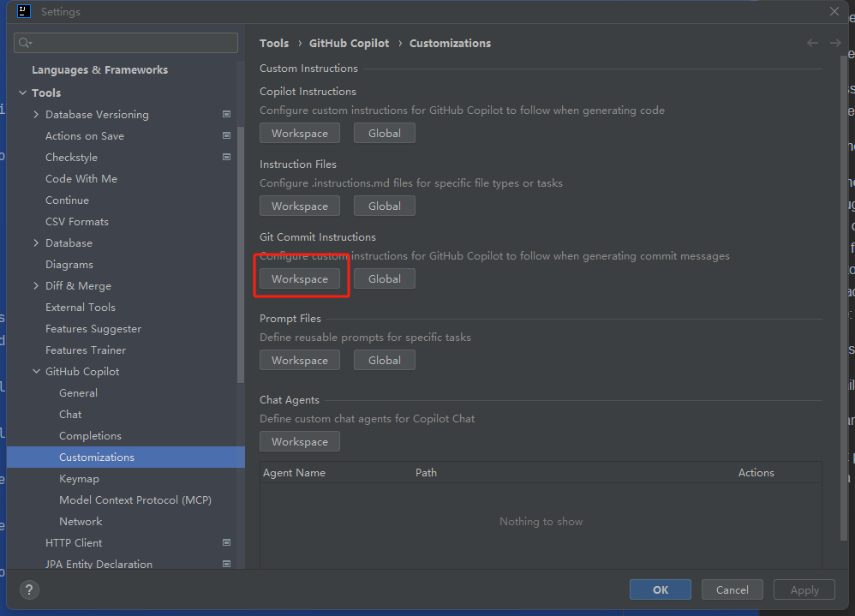Open Workspace Instruction Files
855x616 pixels.
click(300, 206)
